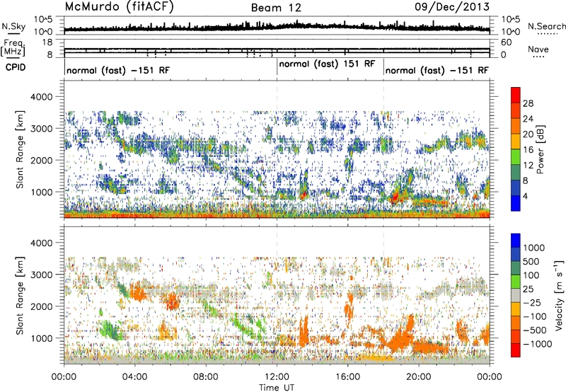This screenshot has width=566, height=392.
Task: Click the plot title 'McMurdo (fitACF)'
Action: point(119,7)
